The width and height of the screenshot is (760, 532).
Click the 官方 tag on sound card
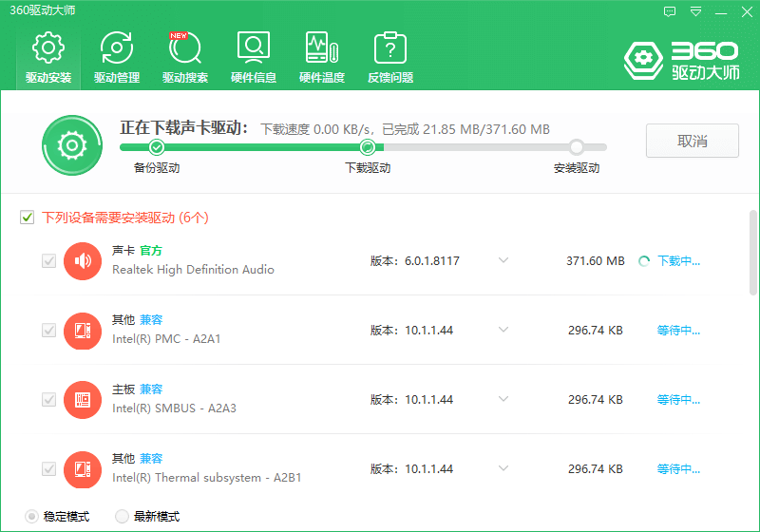pyautogui.click(x=151, y=251)
